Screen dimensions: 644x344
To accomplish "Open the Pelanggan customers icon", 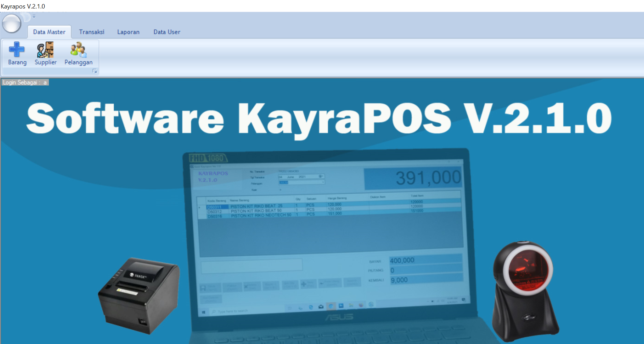I will pyautogui.click(x=78, y=50).
